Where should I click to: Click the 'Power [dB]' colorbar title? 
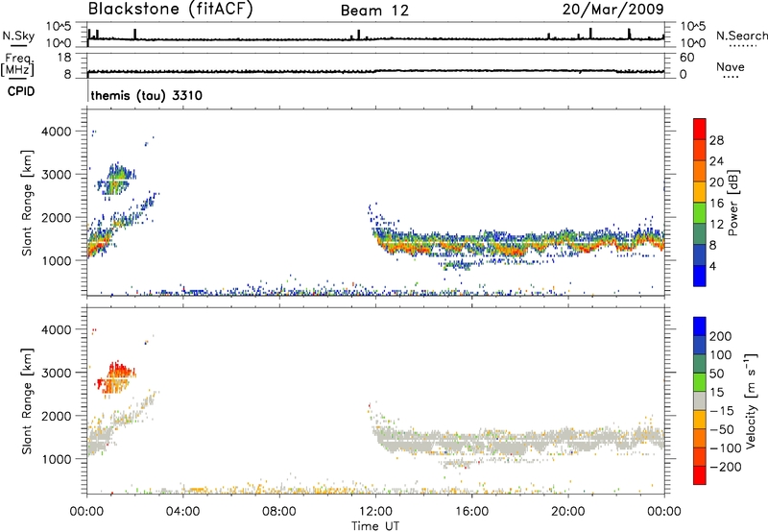coord(732,203)
